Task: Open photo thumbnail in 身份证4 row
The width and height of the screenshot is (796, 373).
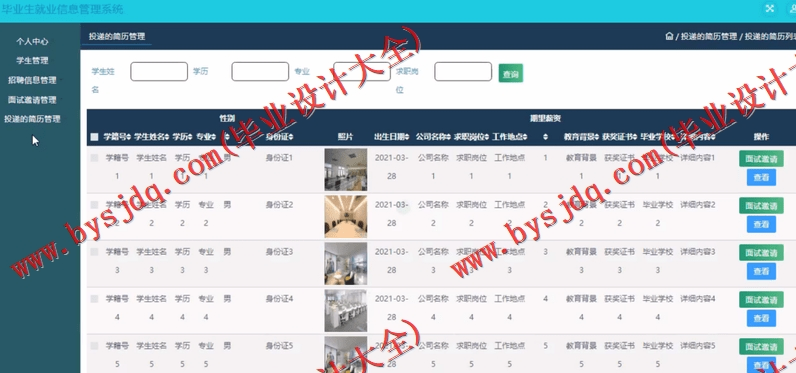Action: click(x=346, y=311)
